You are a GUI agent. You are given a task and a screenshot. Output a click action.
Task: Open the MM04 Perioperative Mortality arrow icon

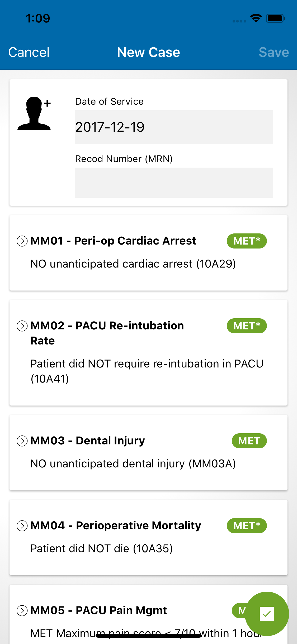tap(22, 526)
